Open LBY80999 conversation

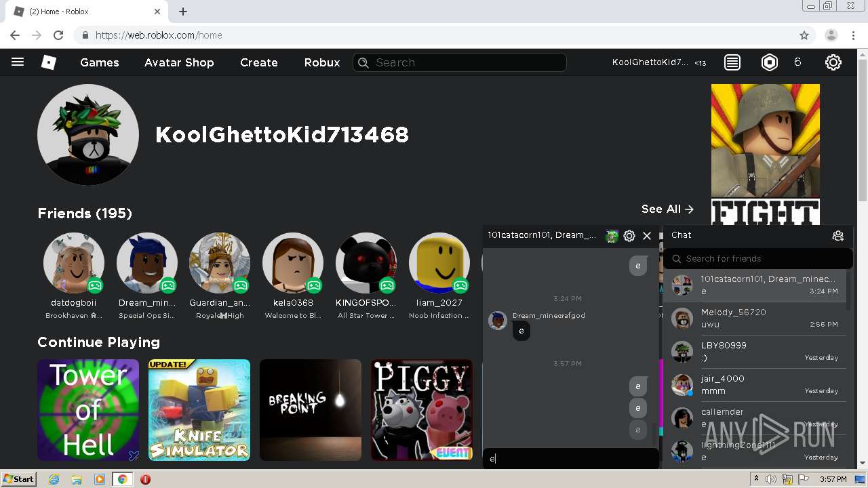tap(755, 351)
